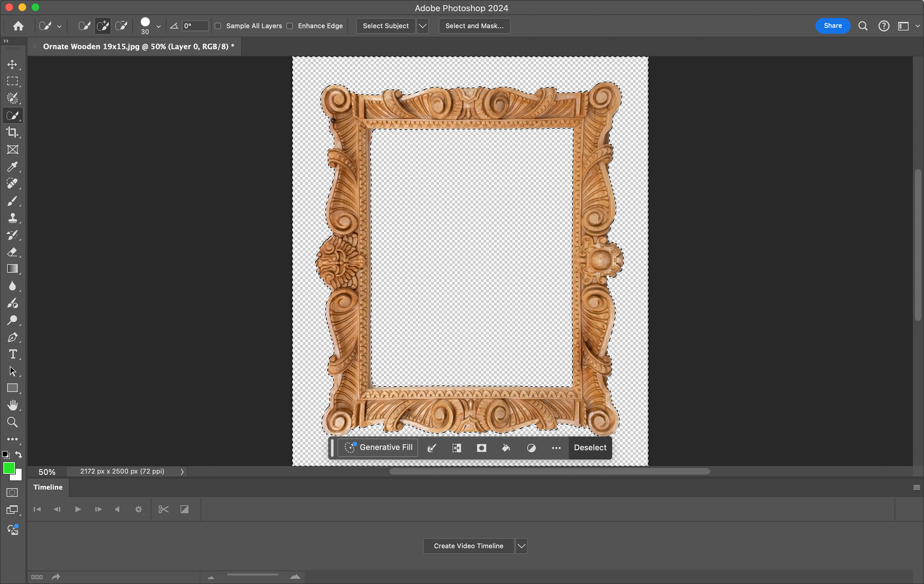Select the Hand tool
This screenshot has width=924, height=584.
coord(12,405)
